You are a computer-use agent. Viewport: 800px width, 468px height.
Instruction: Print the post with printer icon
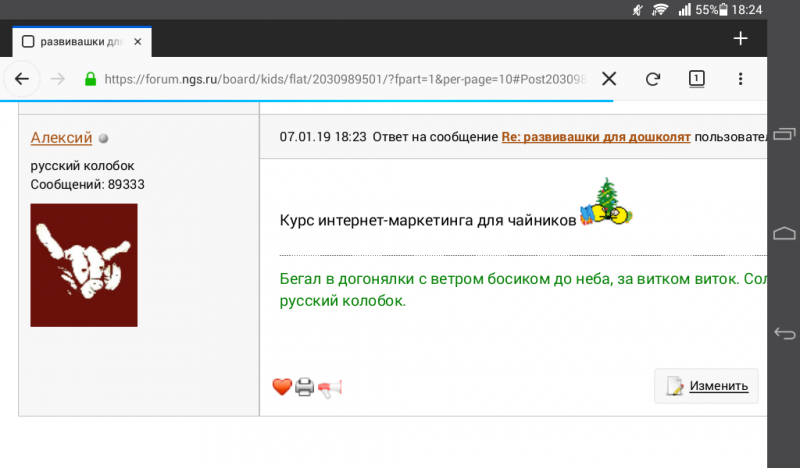pyautogui.click(x=305, y=387)
